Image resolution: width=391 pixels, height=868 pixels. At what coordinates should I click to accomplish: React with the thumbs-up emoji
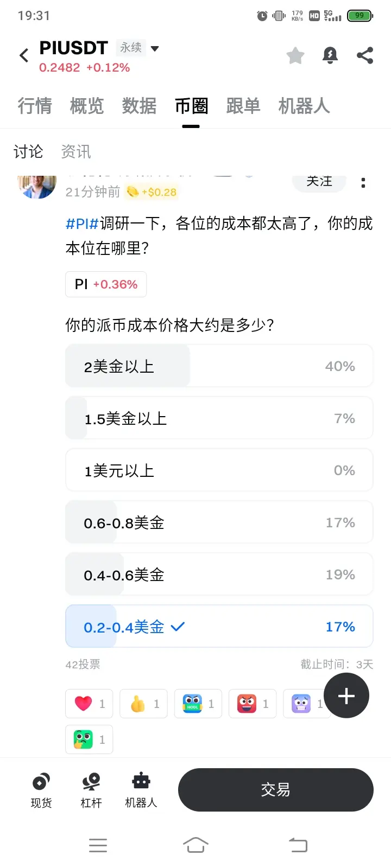point(143,704)
